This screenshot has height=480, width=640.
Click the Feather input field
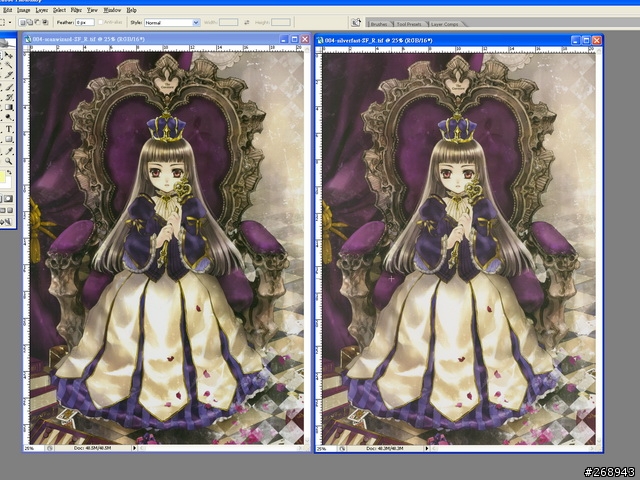pos(85,22)
